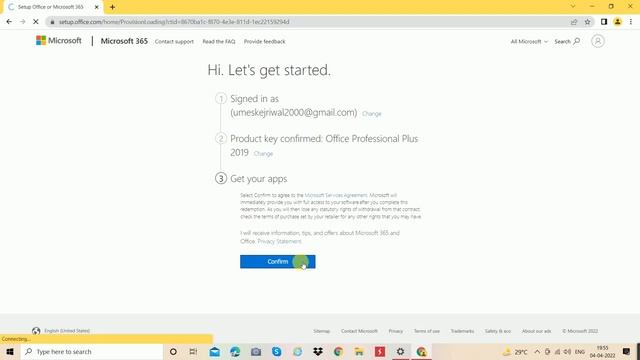
Task: Open a new browser tab
Action: click(x=112, y=7)
